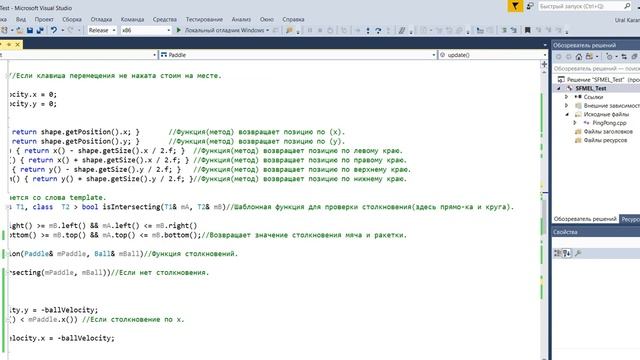Open the Release configuration dropdown
This screenshot has width=640, height=360.
pyautogui.click(x=102, y=30)
